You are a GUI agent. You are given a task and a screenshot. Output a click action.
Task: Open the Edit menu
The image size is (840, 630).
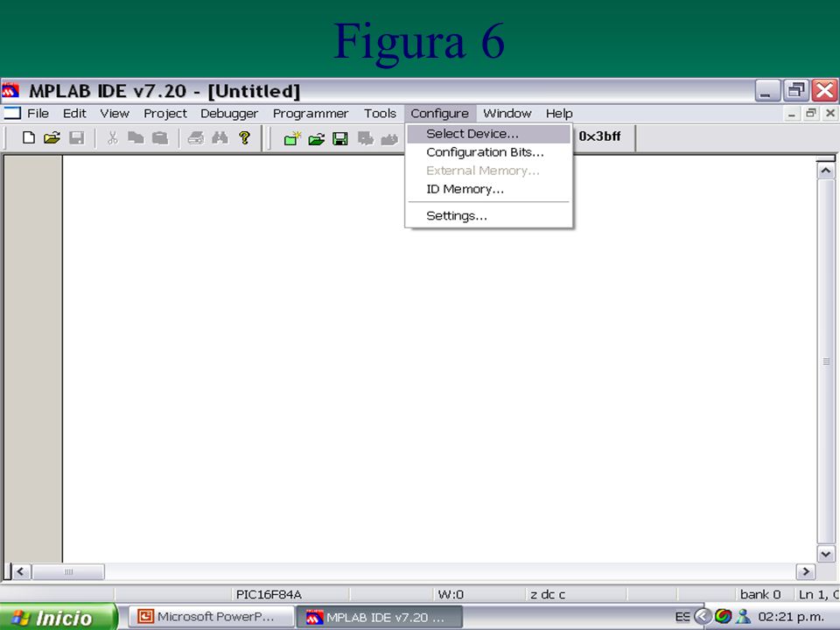click(x=74, y=114)
